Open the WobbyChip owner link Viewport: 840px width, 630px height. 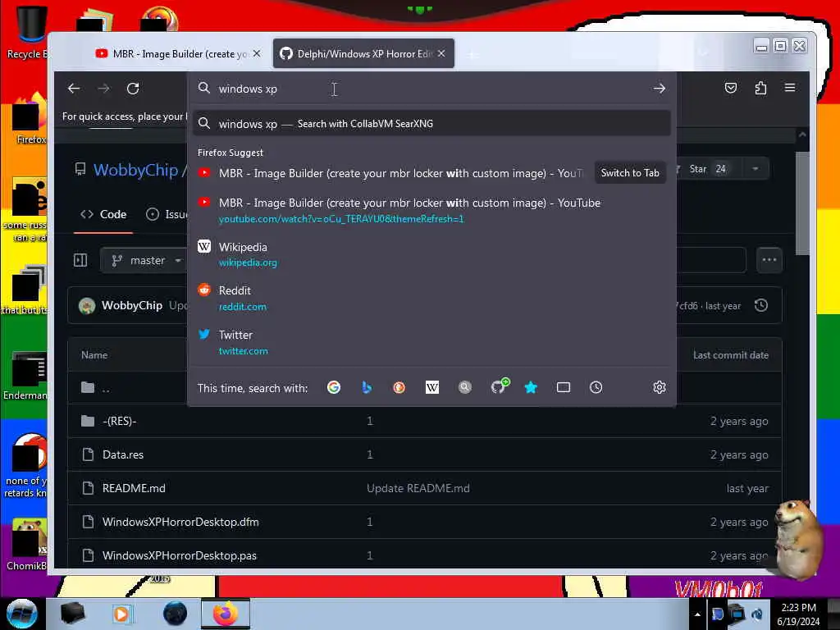click(x=135, y=170)
